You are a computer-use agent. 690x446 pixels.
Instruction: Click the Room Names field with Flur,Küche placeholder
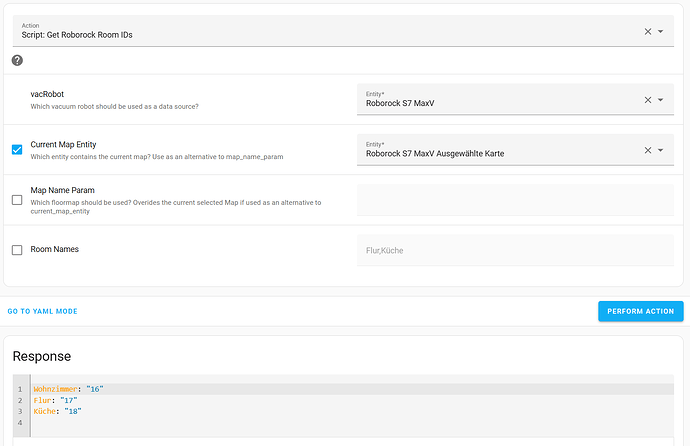coord(515,250)
